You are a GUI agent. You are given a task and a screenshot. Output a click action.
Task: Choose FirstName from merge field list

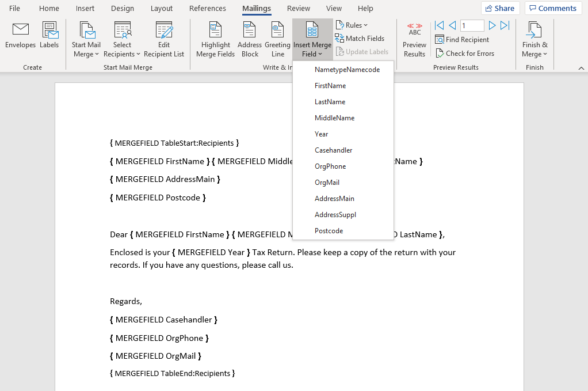pyautogui.click(x=330, y=86)
